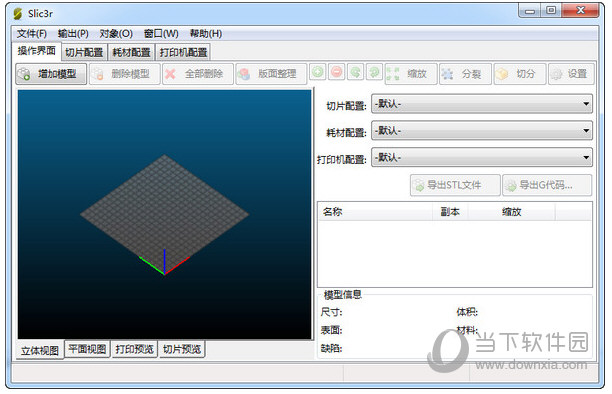This screenshot has height=394, width=612.
Task: Maximize the Slic3r window
Action: pyautogui.click(x=551, y=11)
